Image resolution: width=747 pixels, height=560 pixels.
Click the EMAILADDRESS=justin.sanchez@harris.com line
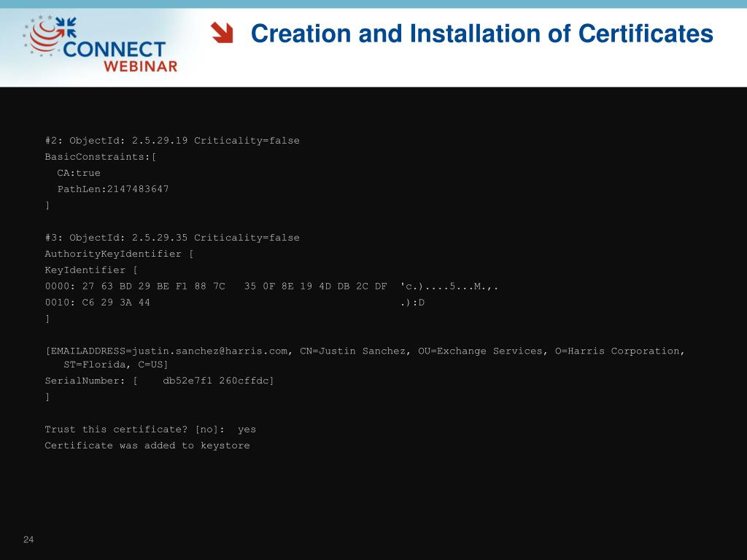(x=365, y=351)
